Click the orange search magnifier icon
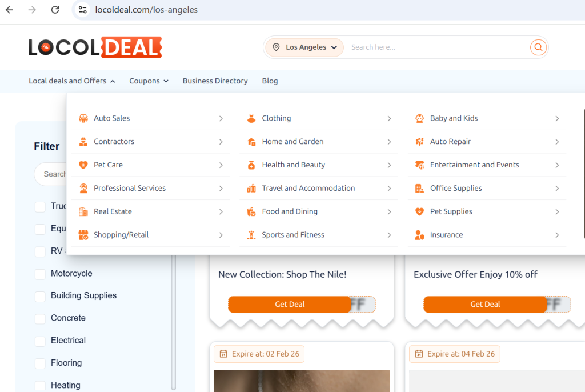The height and width of the screenshot is (392, 585). point(538,47)
